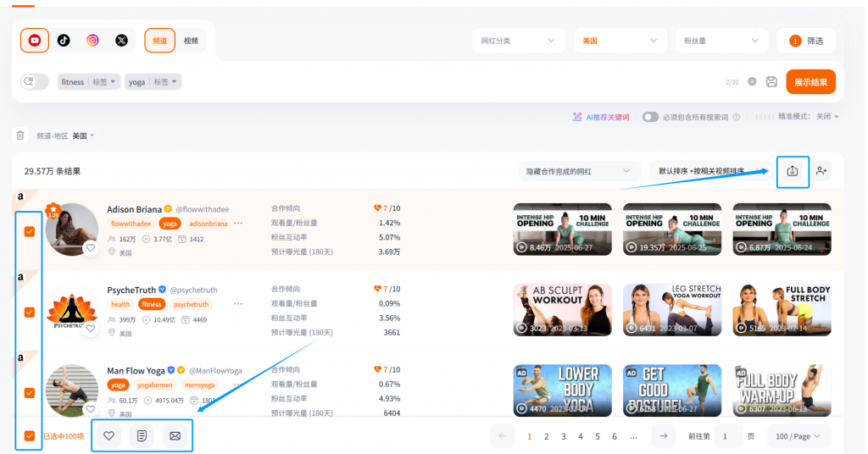Image resolution: width=868 pixels, height=454 pixels.
Task: Open the 默认排序 sorting dropdown
Action: click(710, 171)
